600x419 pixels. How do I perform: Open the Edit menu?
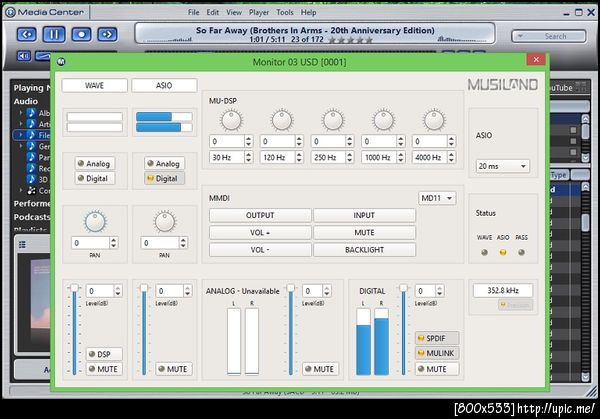point(213,12)
